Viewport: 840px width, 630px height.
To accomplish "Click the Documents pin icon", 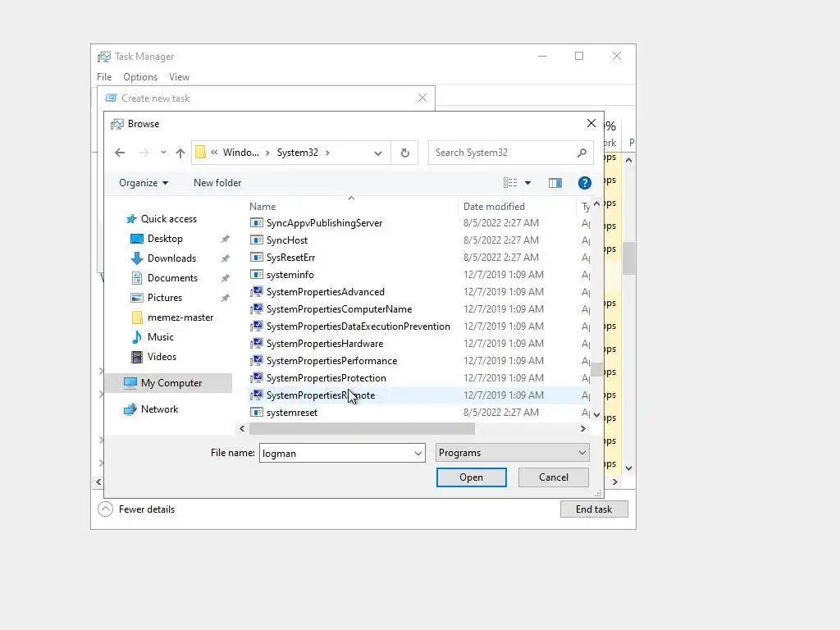I will pos(226,279).
